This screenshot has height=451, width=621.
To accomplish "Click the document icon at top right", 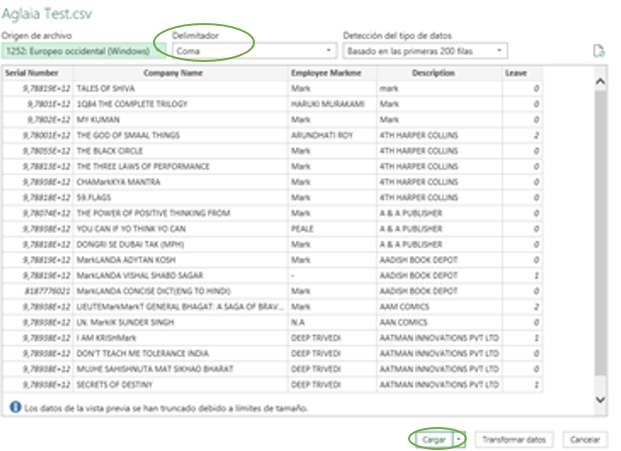I will (x=598, y=50).
